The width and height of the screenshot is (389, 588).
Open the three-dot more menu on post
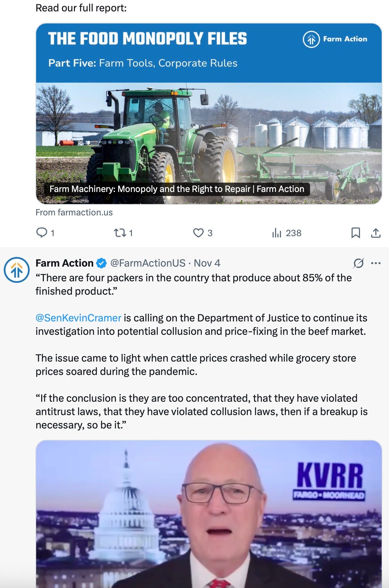point(376,263)
